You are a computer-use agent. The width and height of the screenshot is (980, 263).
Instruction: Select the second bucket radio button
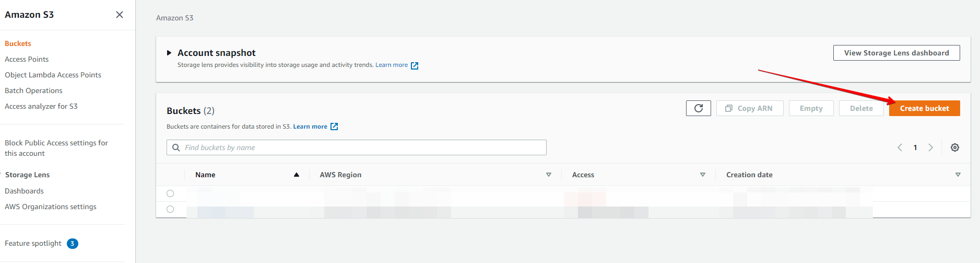170,209
